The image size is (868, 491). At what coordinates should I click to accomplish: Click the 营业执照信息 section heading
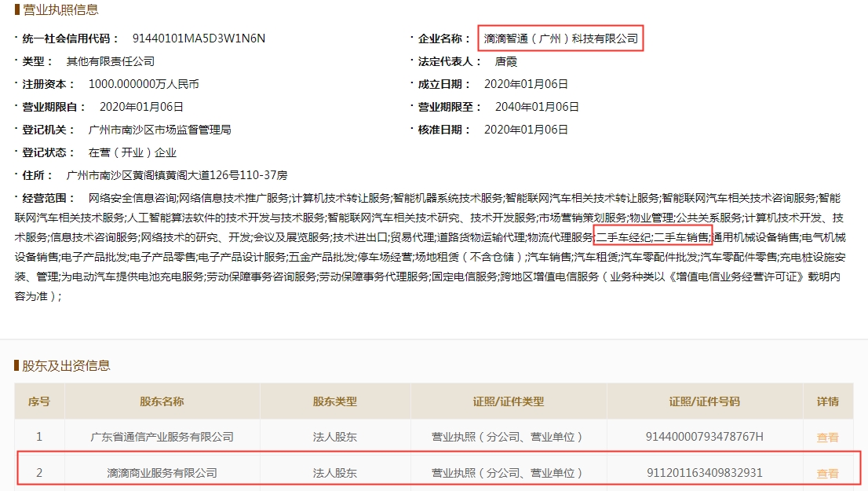tap(60, 10)
